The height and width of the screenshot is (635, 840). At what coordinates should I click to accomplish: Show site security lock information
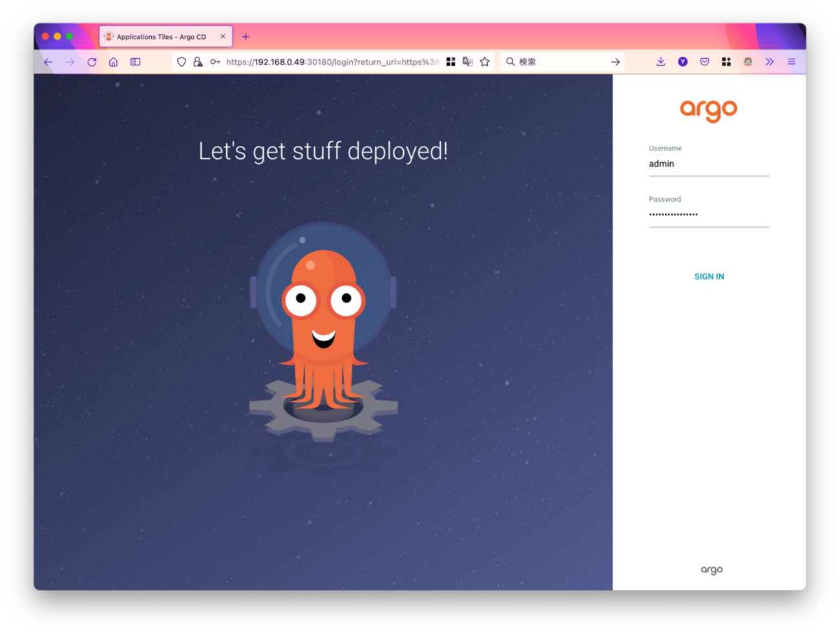(x=198, y=62)
